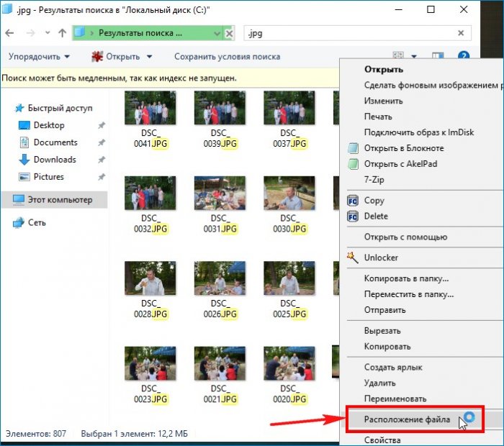Clear the .jpg search box text
This screenshot has height=446, width=504.
461,33
